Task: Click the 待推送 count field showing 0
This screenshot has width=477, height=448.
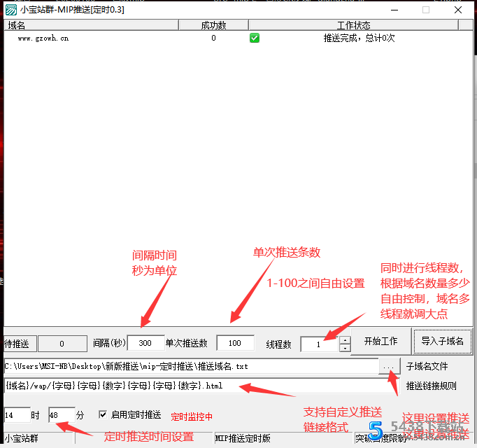Action: pos(62,344)
